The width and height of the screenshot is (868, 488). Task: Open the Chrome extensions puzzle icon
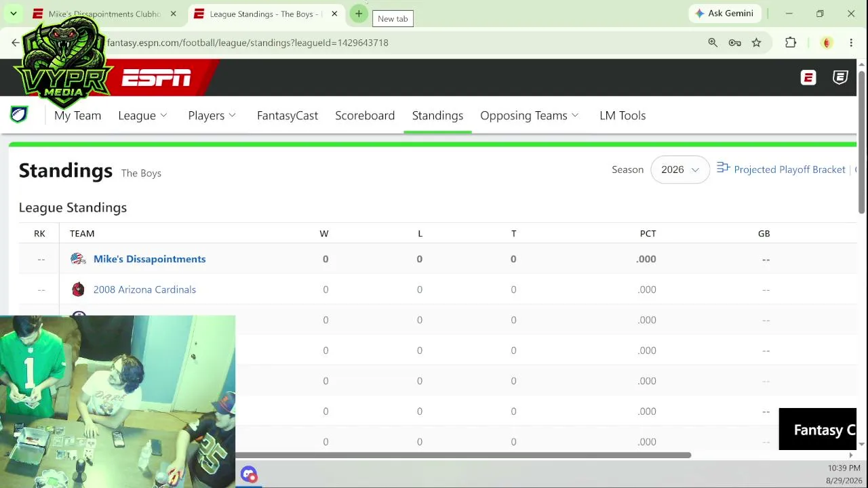click(791, 43)
